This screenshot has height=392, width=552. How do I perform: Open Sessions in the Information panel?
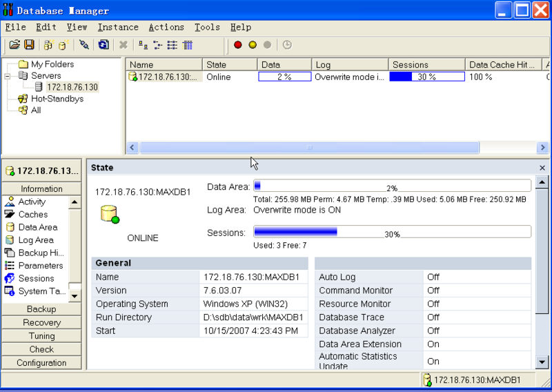pos(36,278)
